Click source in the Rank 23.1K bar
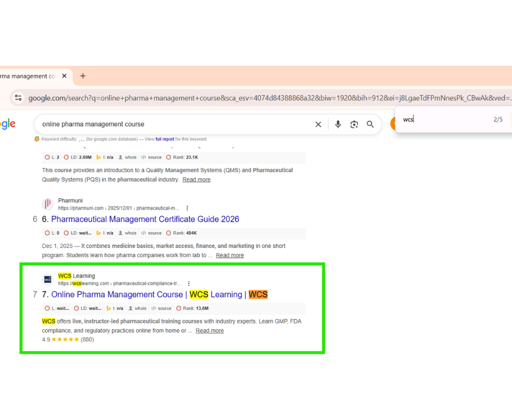The height and width of the screenshot is (420, 512). tap(151, 157)
